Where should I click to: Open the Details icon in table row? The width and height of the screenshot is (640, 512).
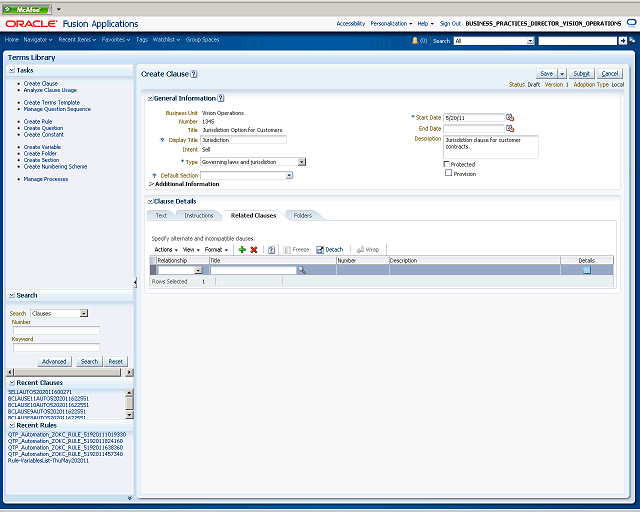coord(587,270)
